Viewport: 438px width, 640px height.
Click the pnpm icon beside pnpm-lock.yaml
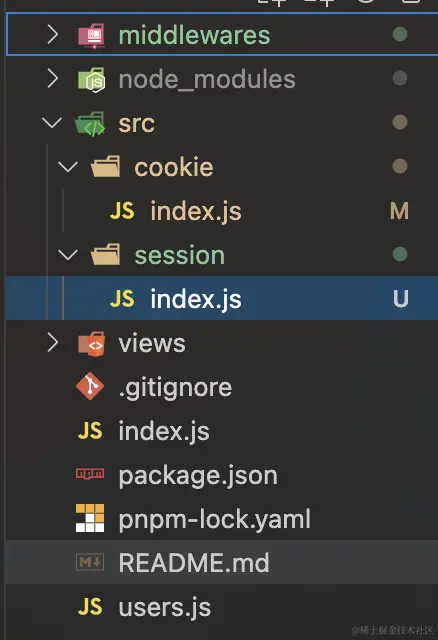tap(90, 518)
